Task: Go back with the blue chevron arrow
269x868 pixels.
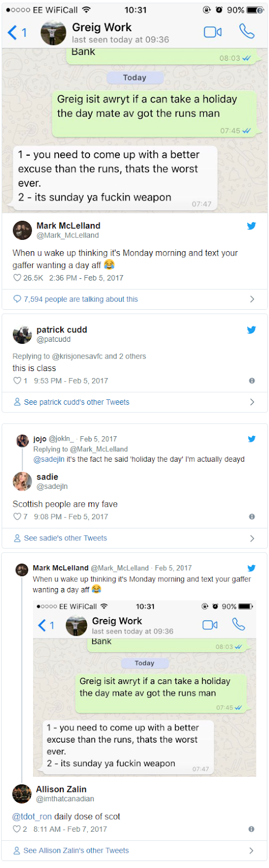Action: (12, 33)
